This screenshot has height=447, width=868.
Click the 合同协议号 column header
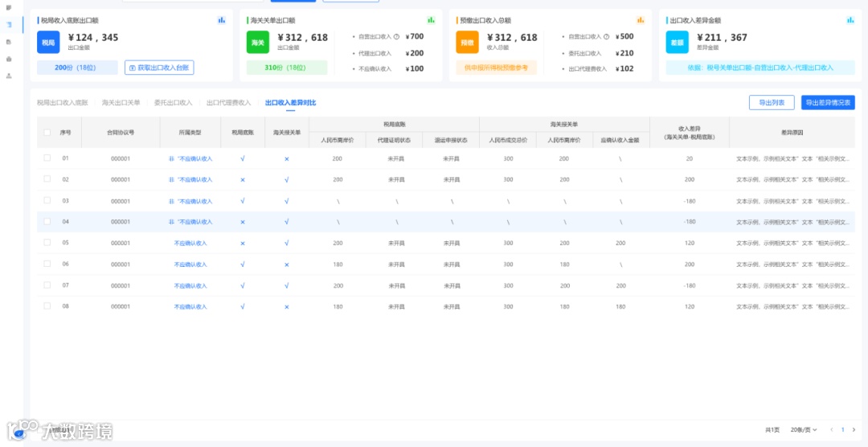tap(120, 133)
